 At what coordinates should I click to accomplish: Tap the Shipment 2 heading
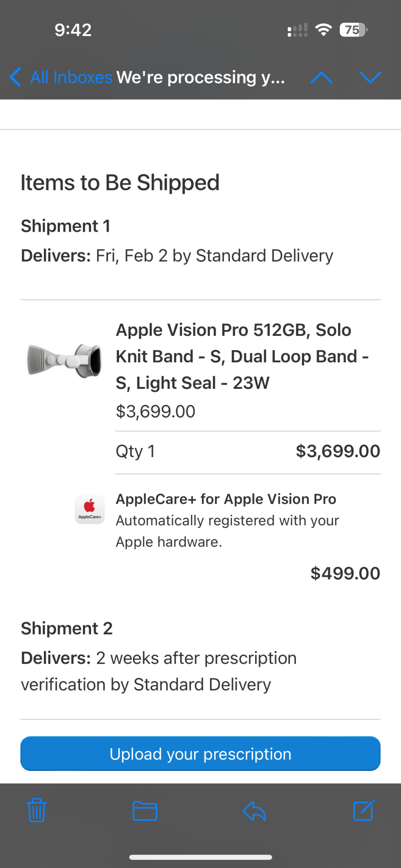[67, 628]
